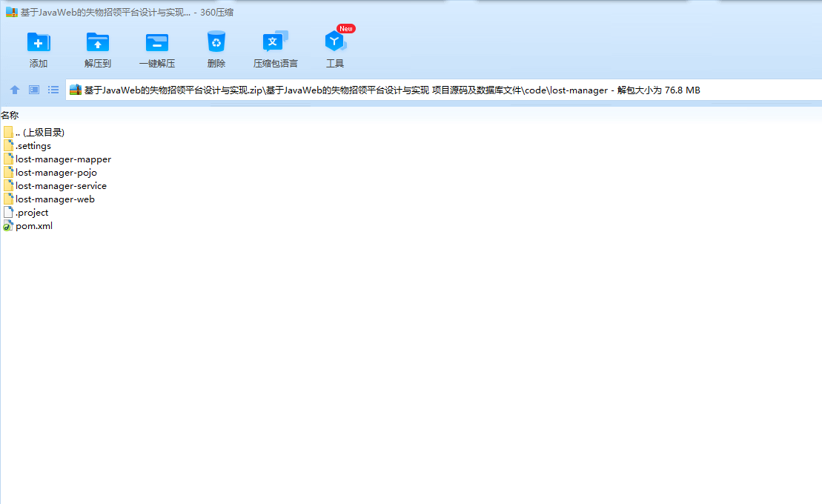Select the lost-manager-service folder
Screen dimensions: 822x504
coord(55,185)
